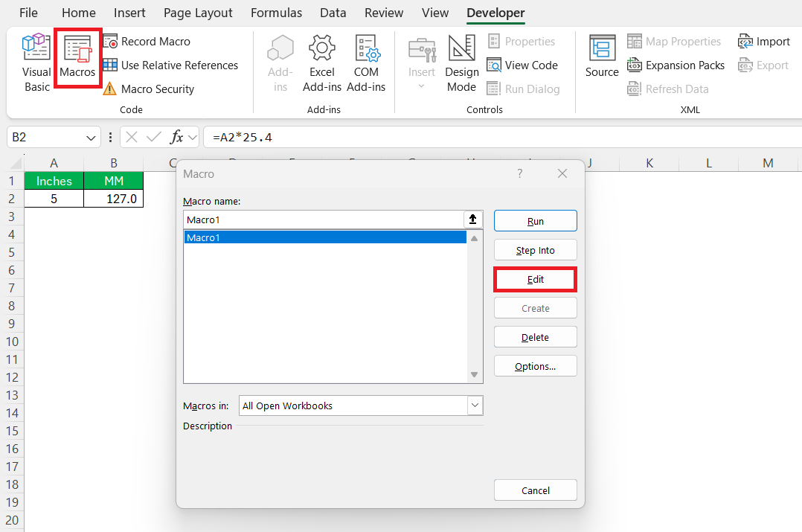Click Edit in the Macro dialog
Image resolution: width=802 pixels, height=532 pixels.
pyautogui.click(x=536, y=279)
